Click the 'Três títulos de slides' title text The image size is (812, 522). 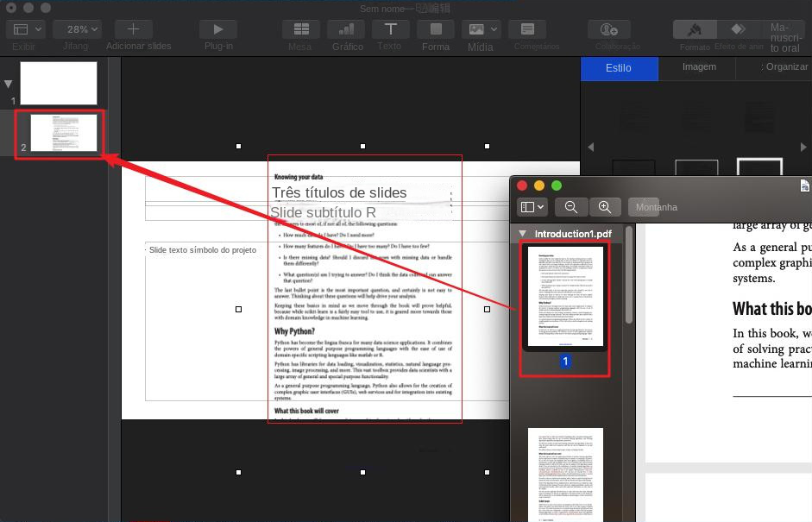tap(339, 192)
